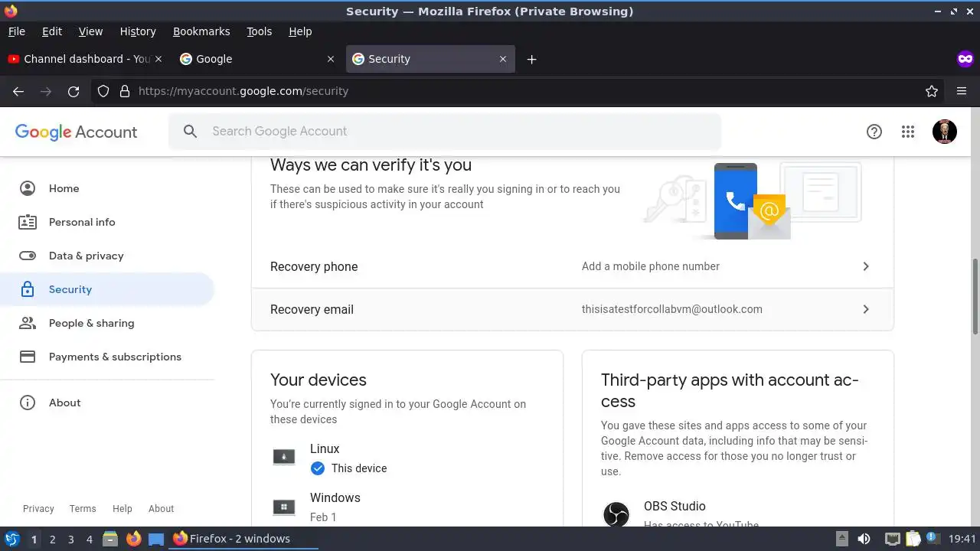The height and width of the screenshot is (551, 980).
Task: Open the File menu
Action: coord(17,31)
